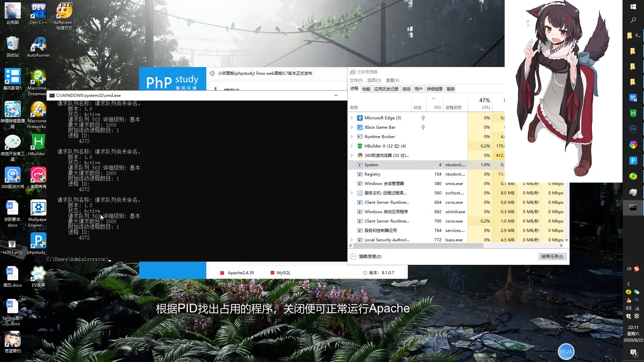Open HBuilder X from the taskbar
The height and width of the screenshot is (362, 644).
click(x=633, y=113)
